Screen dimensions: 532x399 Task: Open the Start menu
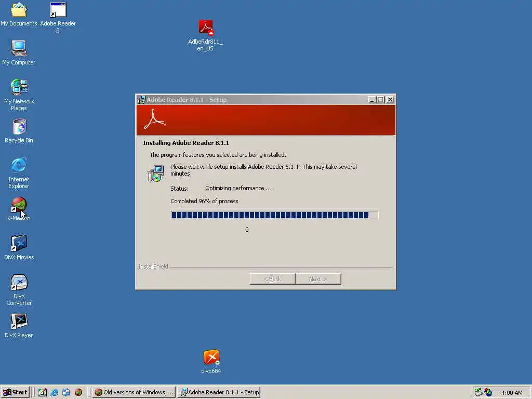15,392
